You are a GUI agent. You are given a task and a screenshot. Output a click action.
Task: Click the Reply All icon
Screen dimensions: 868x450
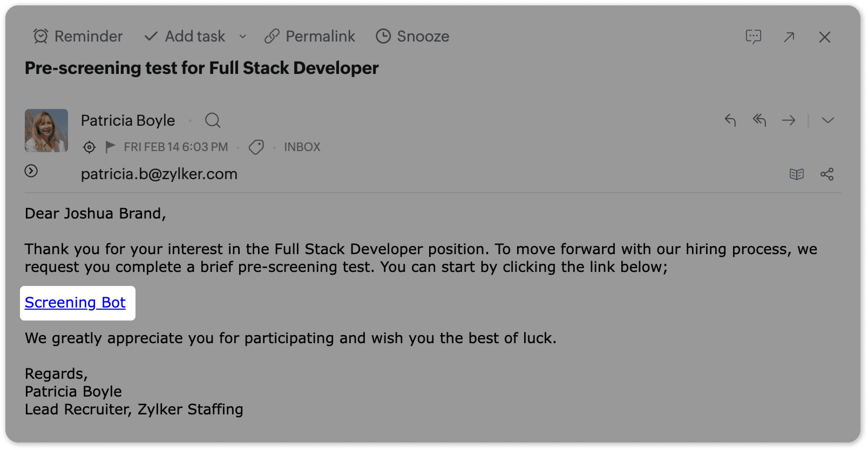coord(760,120)
